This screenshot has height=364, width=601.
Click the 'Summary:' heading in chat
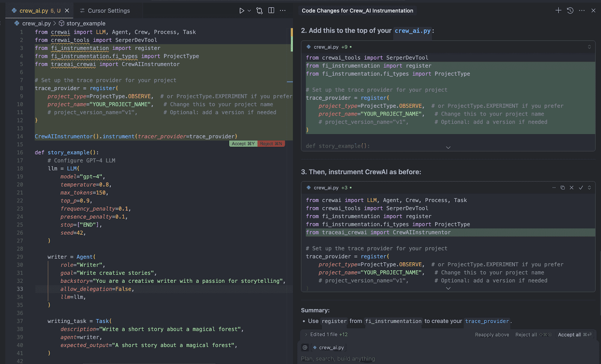pos(315,310)
